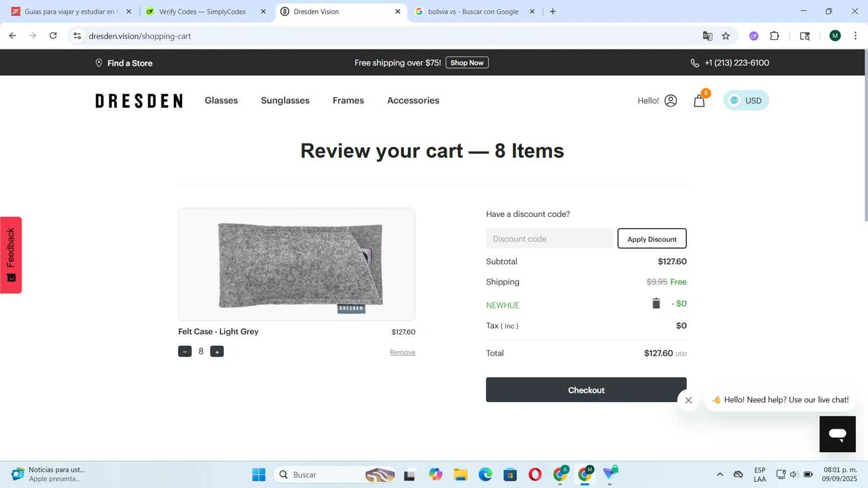Open the clock and date panel
The width and height of the screenshot is (868, 488).
click(840, 475)
